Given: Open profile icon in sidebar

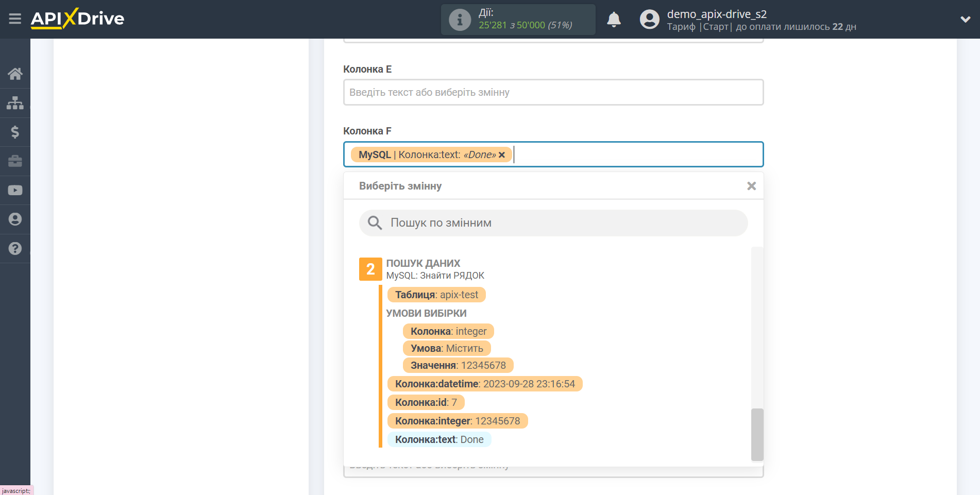Looking at the screenshot, I should coord(15,219).
